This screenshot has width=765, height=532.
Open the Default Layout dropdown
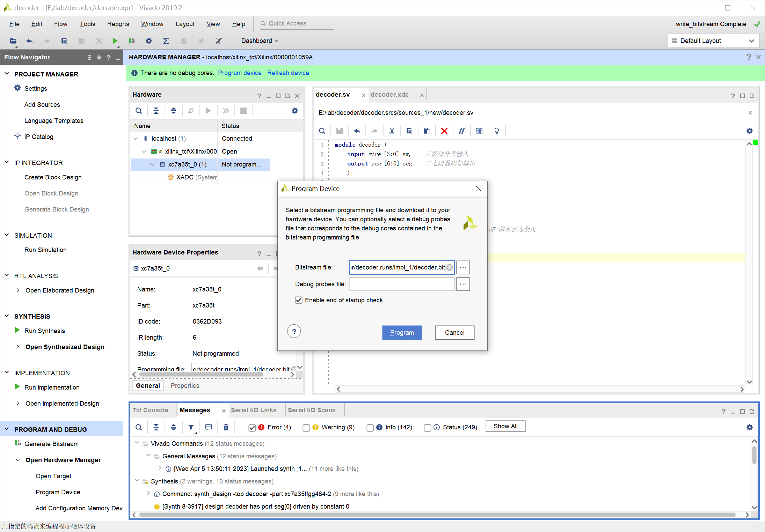713,41
